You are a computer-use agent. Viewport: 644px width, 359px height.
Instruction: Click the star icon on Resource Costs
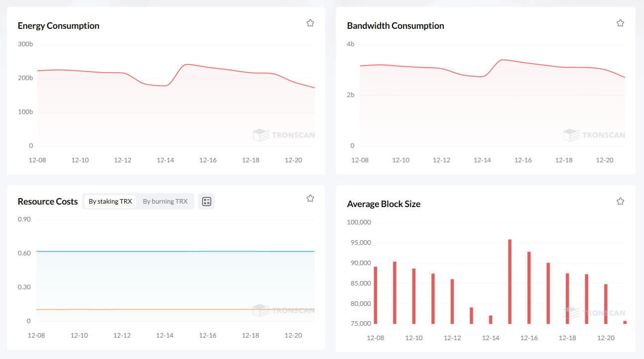click(310, 199)
